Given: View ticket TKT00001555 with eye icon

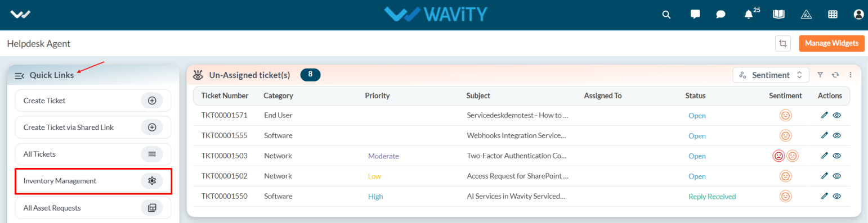Looking at the screenshot, I should [837, 136].
